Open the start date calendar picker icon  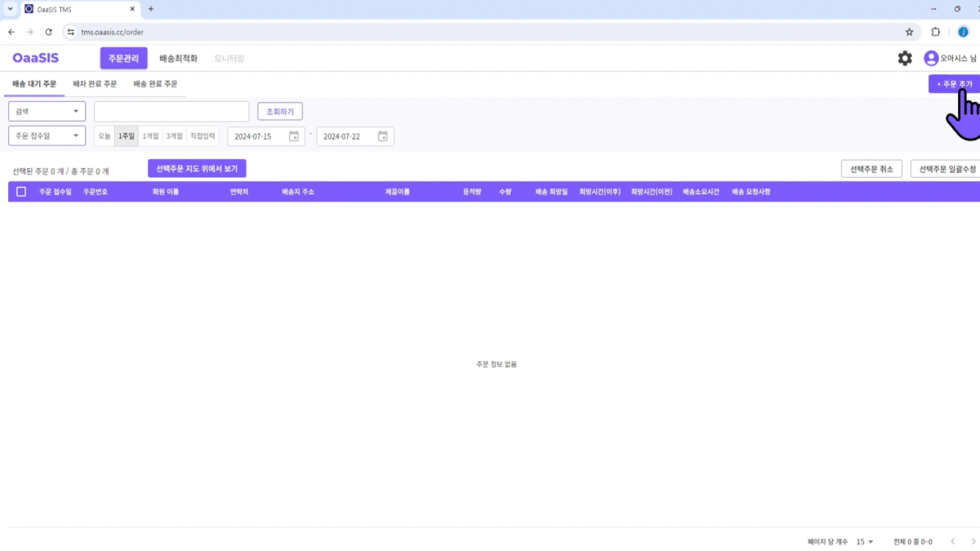(x=294, y=136)
